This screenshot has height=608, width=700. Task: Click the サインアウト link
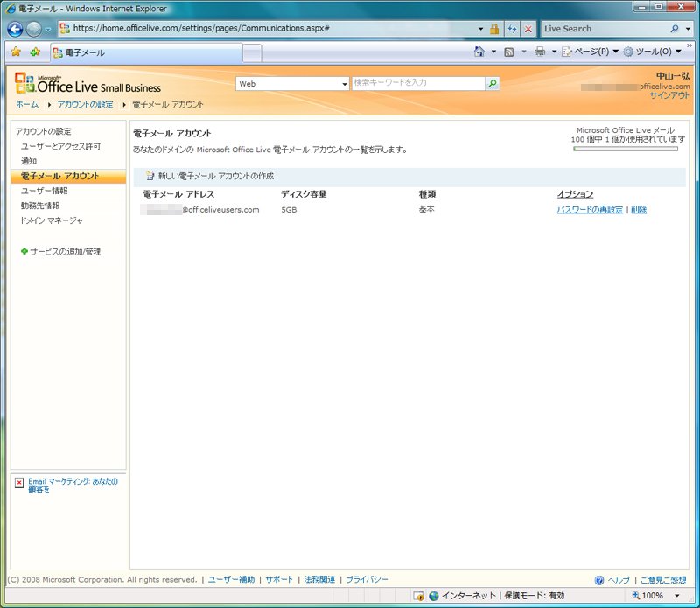coord(669,95)
